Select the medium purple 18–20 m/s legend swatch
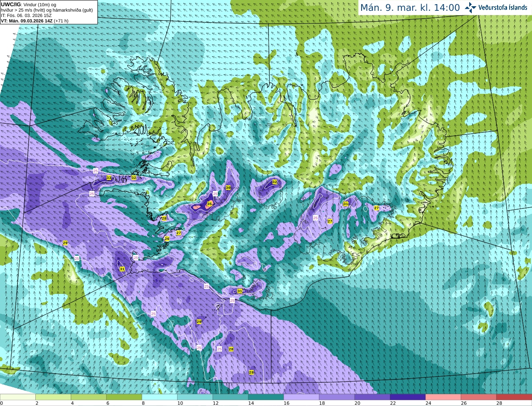Screen dimensions: 532x406 (337, 397)
